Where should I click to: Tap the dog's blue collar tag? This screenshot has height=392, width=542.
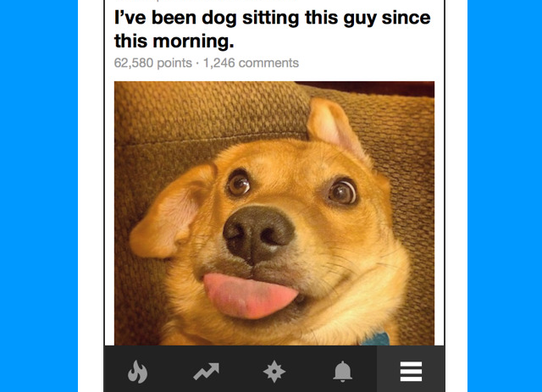376,339
